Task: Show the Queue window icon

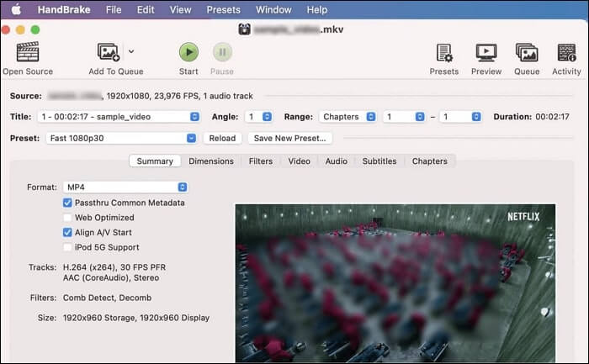Action: coord(527,52)
